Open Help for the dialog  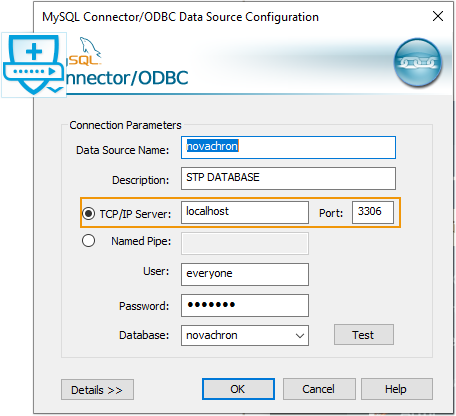(x=397, y=389)
